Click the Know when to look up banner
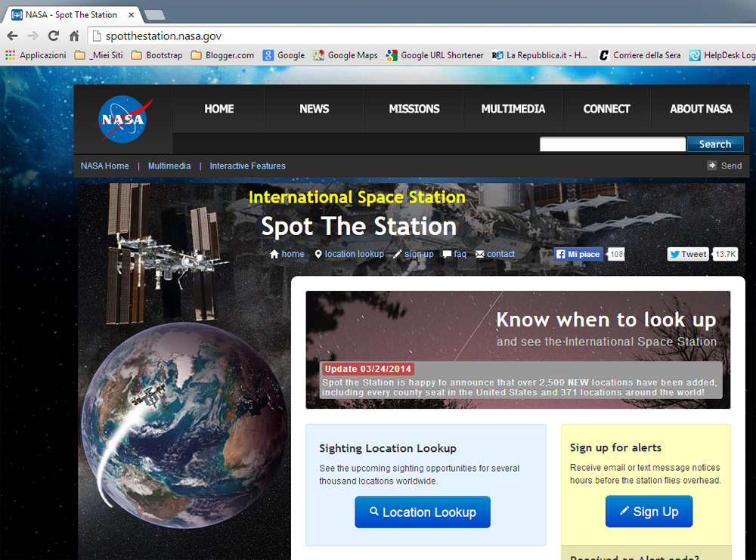Image resolution: width=756 pixels, height=560 pixels. [518, 350]
